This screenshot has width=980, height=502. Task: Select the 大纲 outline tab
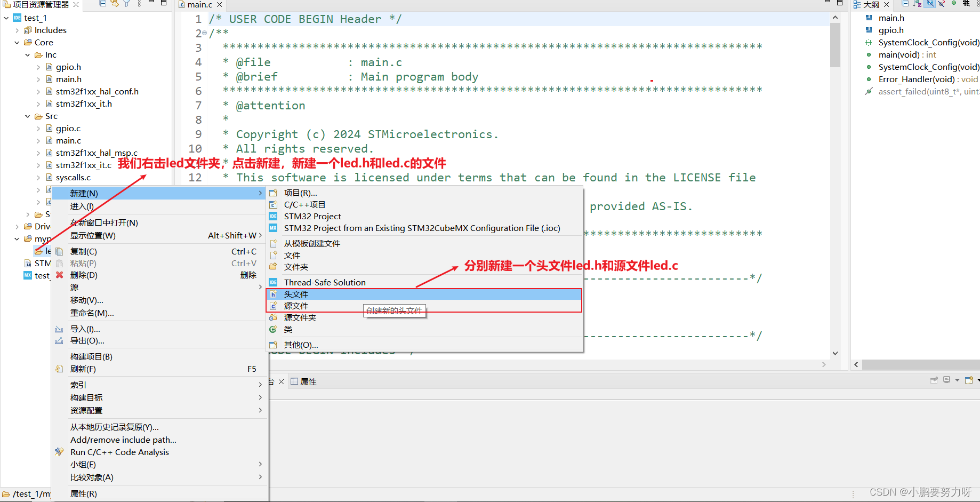coord(871,4)
